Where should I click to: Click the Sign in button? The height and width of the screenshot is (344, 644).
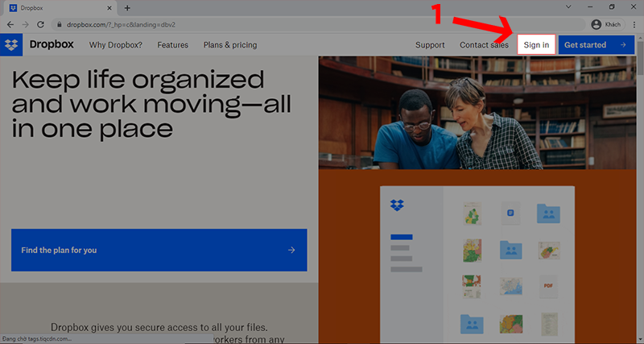pos(536,45)
